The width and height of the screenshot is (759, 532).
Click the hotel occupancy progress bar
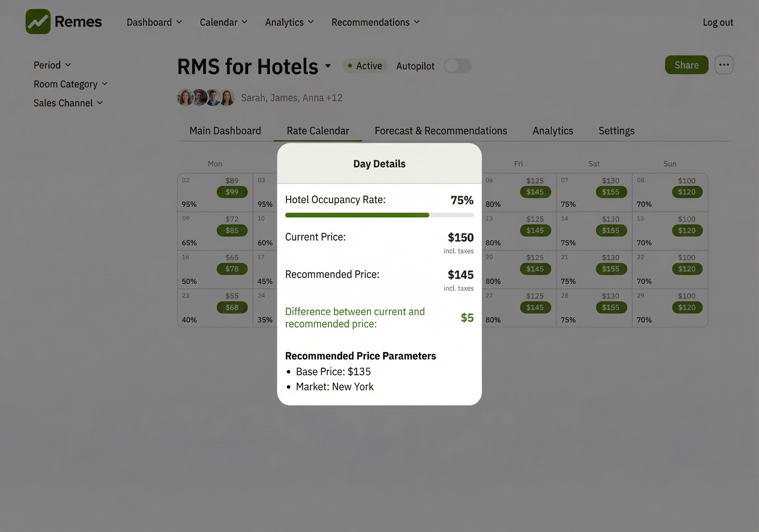[x=379, y=215]
